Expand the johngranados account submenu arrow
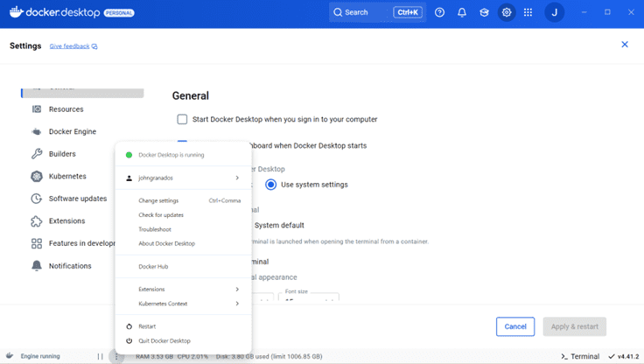Screen dimensions: 644x364 237,178
